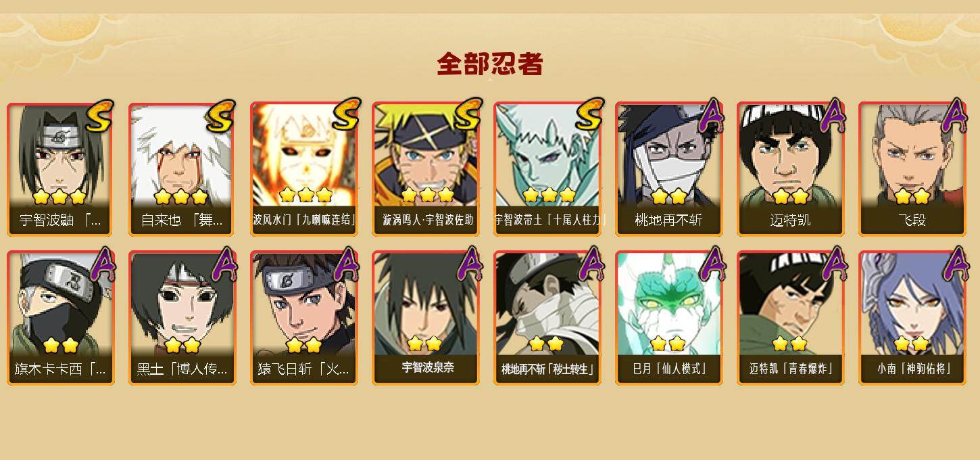980x460 pixels.
Task: Select the 宇智波带土「十尾人柱力」card
Action: 547,169
